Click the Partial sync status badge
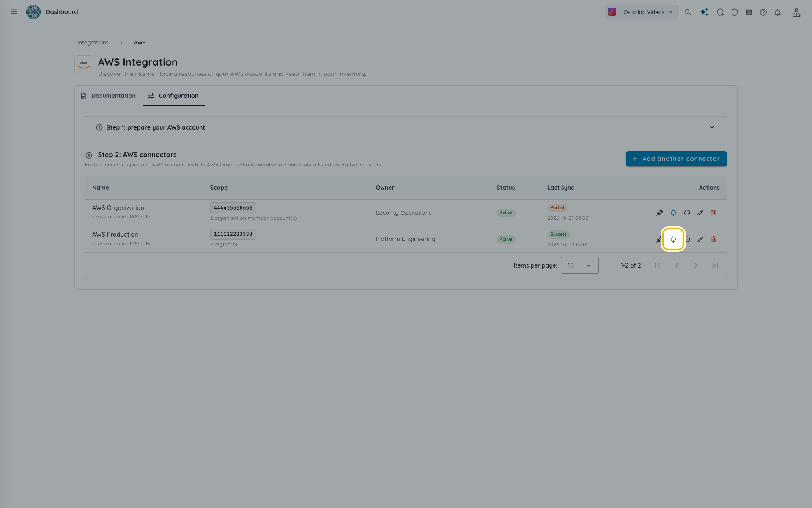 tap(557, 207)
